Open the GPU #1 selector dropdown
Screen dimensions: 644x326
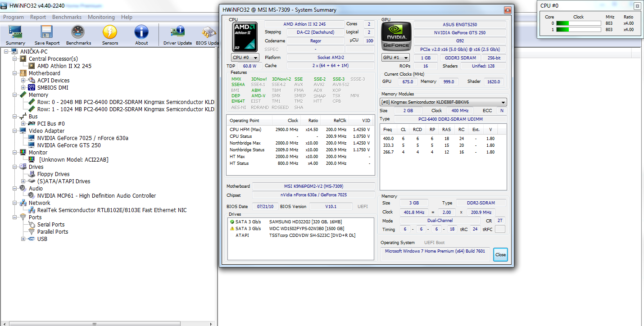pos(395,58)
